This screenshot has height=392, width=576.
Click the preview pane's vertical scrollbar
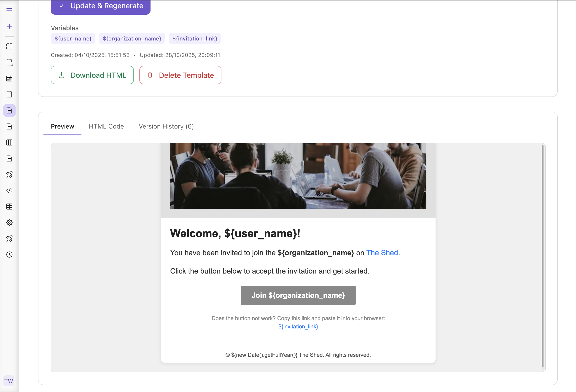click(542, 255)
